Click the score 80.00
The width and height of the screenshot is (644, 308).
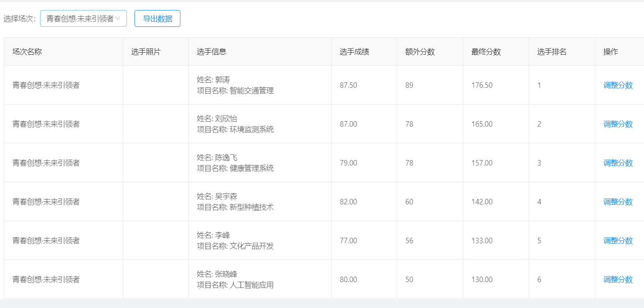[x=348, y=280]
